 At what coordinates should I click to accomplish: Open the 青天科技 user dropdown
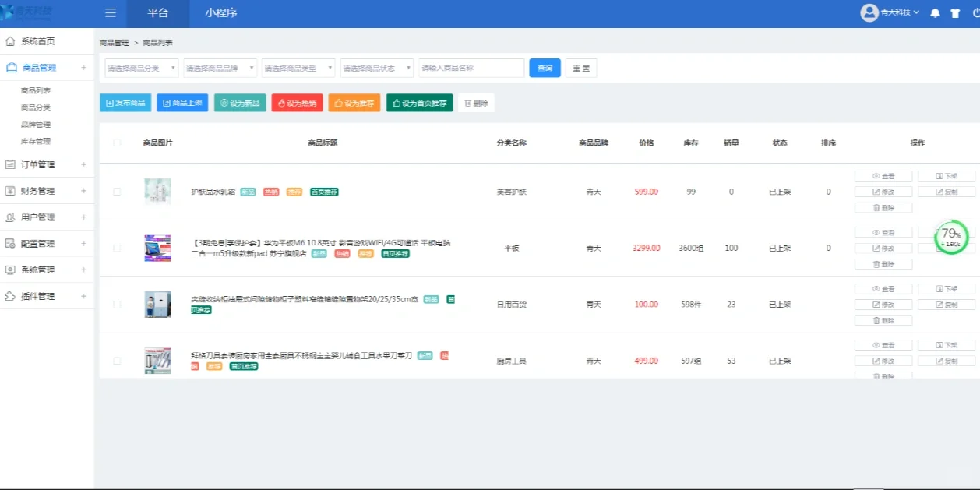[890, 13]
